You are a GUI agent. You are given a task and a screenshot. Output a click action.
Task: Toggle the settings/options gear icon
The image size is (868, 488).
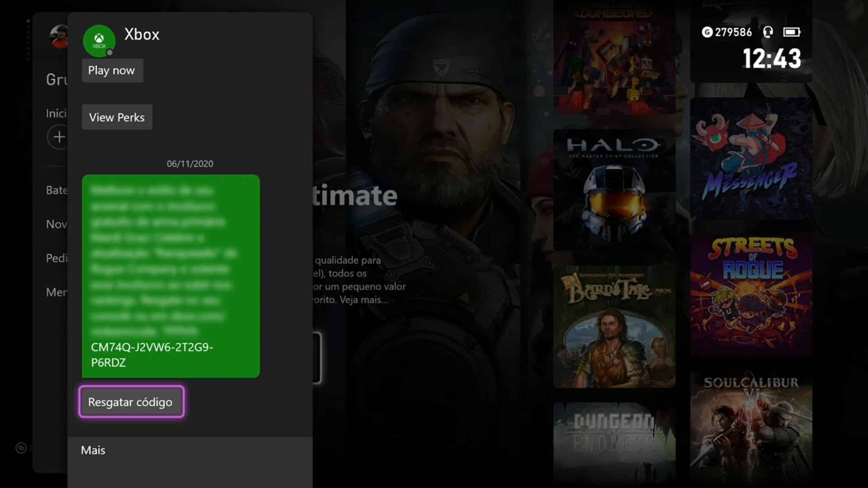pyautogui.click(x=21, y=447)
